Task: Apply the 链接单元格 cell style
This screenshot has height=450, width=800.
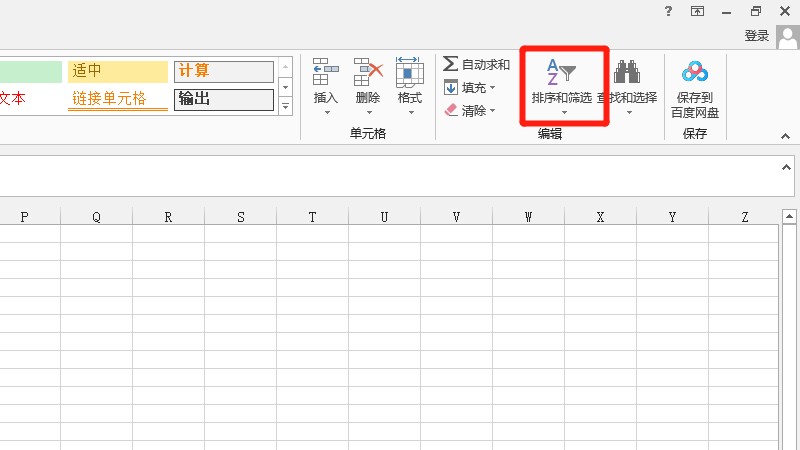Action: [x=117, y=99]
